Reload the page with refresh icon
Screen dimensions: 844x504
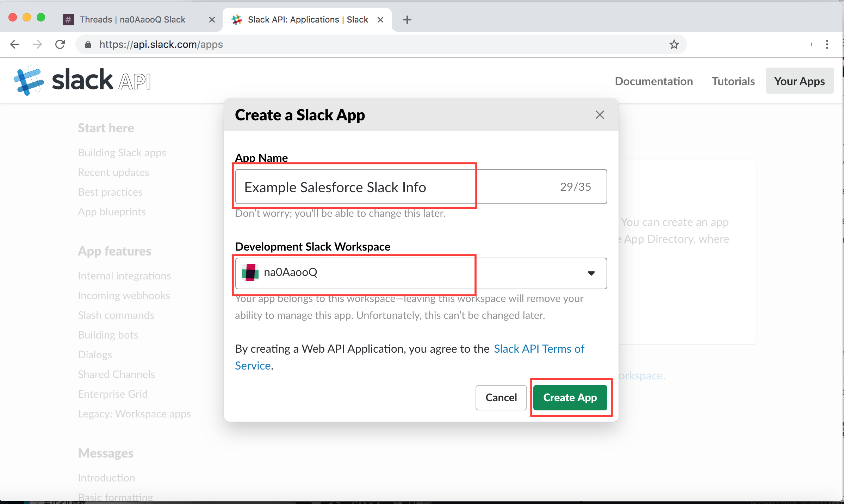coord(60,44)
